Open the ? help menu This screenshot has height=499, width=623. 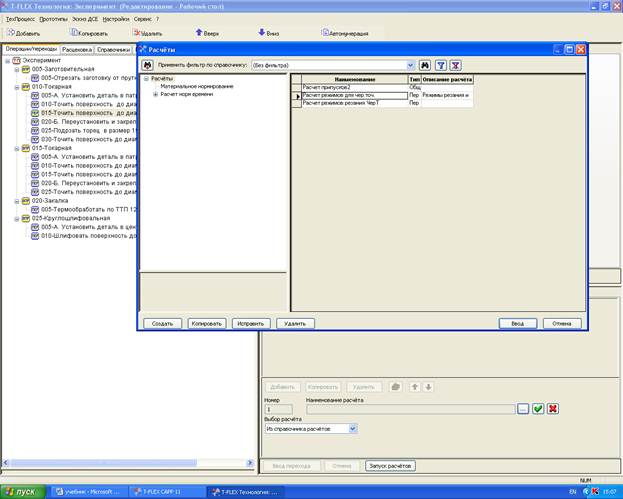click(157, 19)
